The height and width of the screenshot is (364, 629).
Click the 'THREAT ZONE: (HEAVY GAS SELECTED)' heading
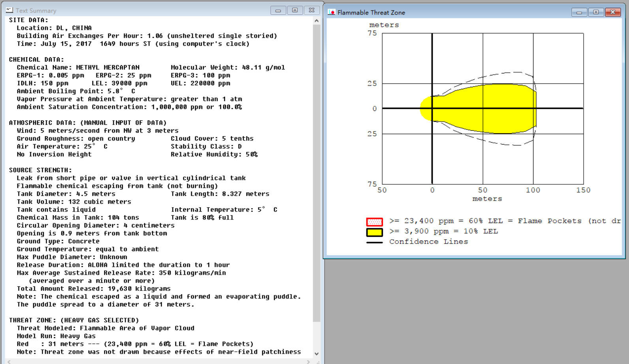(74, 320)
